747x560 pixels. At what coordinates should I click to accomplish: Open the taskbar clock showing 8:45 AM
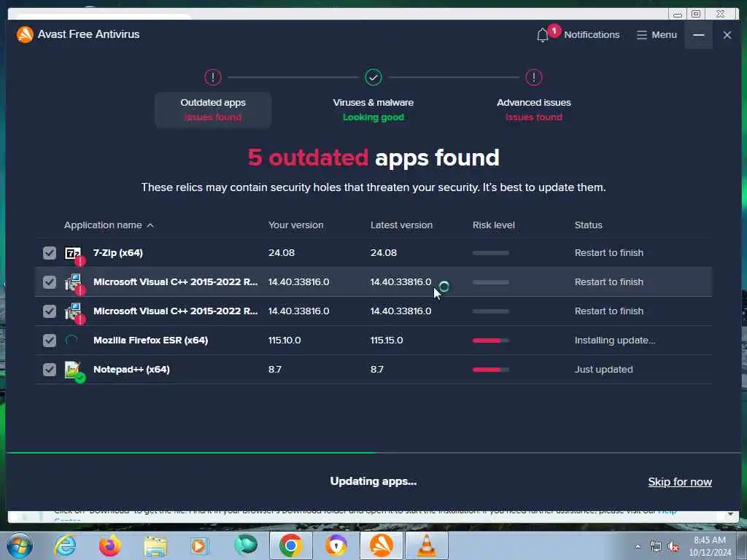click(709, 546)
